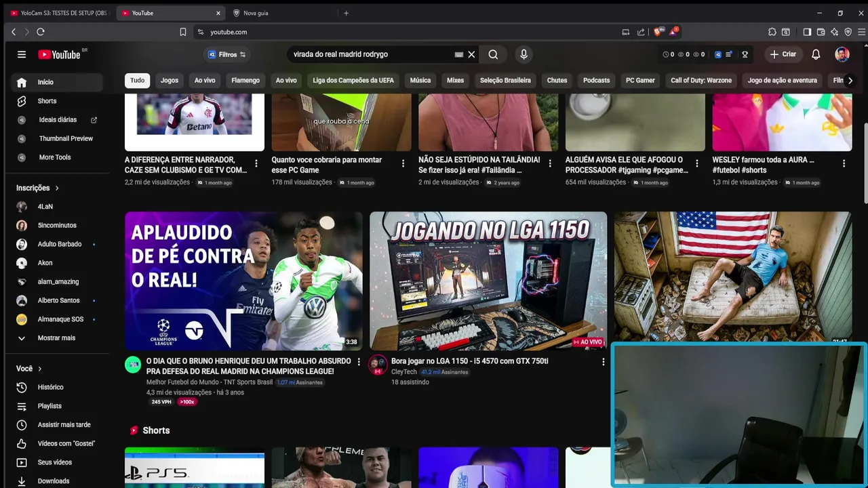Open Downloads in the sidebar
The width and height of the screenshot is (868, 488).
pos(57,481)
